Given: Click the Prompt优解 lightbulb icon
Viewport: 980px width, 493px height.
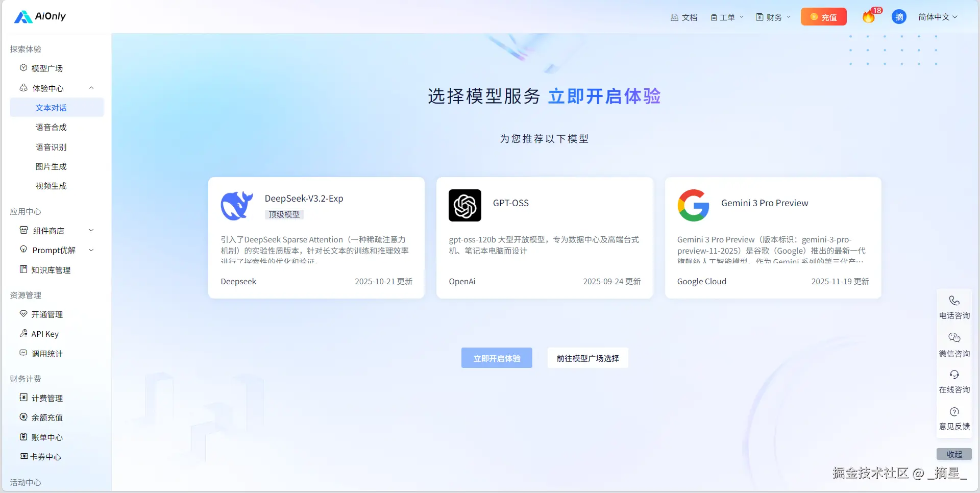Looking at the screenshot, I should coord(23,250).
